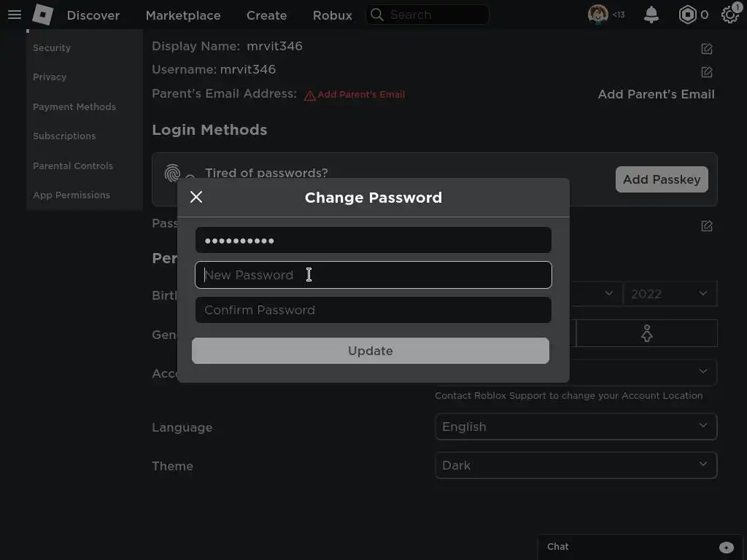Click the "Login Methods" heading
Image resolution: width=747 pixels, height=560 pixels.
coord(209,130)
